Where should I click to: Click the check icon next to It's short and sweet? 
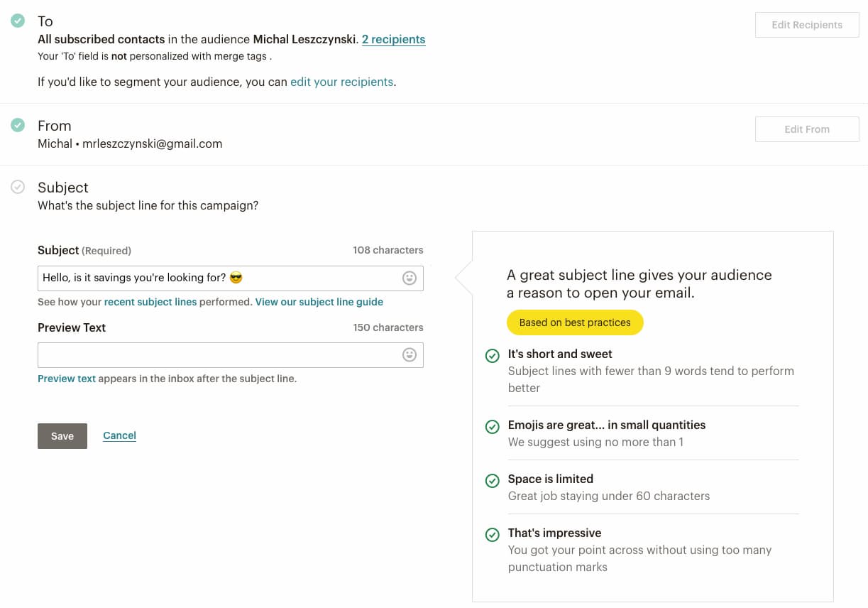pyautogui.click(x=493, y=356)
